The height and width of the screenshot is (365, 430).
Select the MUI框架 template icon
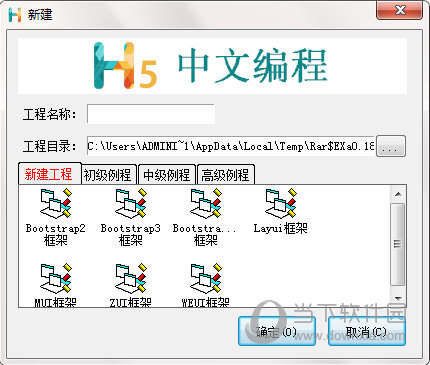tap(56, 279)
